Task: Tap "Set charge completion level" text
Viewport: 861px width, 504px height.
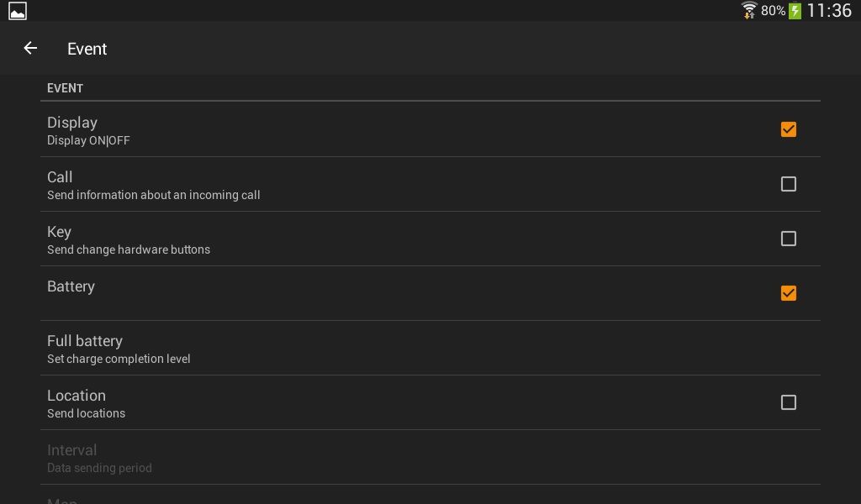Action: coord(119,359)
